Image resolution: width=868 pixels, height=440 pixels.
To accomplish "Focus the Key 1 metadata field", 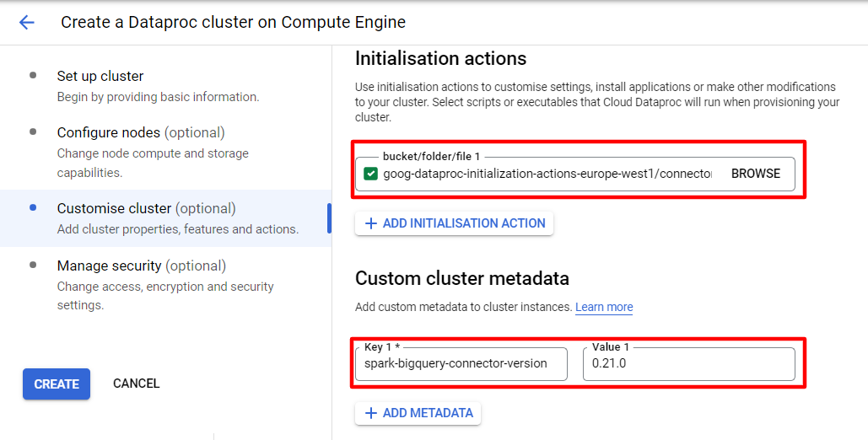I will [461, 363].
